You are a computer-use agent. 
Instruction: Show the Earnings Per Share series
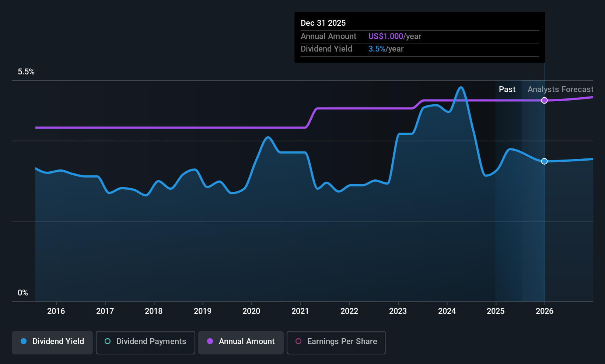click(336, 342)
